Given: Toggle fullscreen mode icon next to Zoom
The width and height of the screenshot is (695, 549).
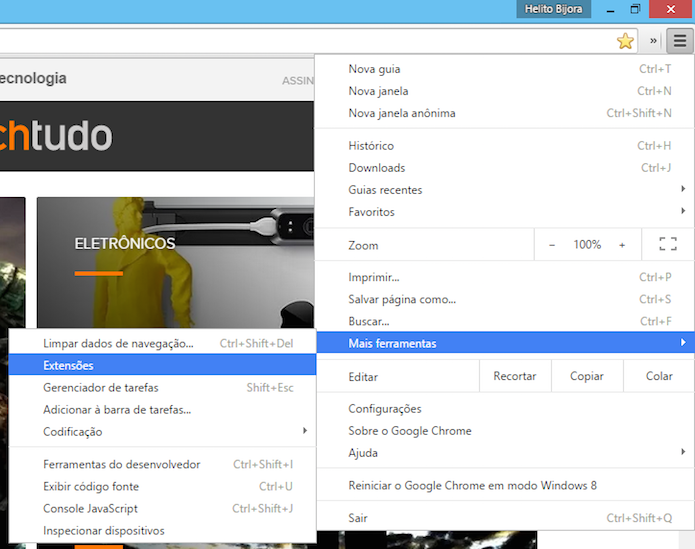Looking at the screenshot, I should coord(668,244).
